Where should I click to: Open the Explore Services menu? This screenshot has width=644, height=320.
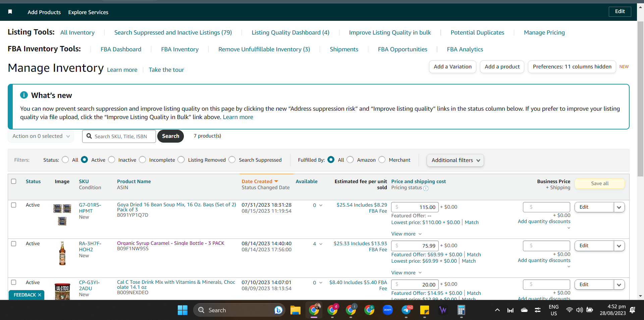click(88, 12)
